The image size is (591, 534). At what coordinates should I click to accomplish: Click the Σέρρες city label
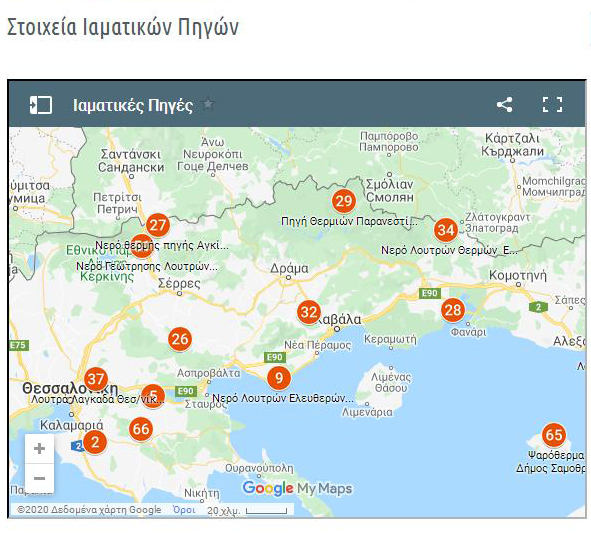coord(179,283)
